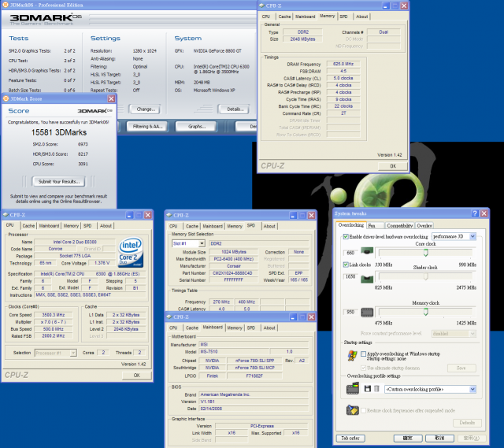Click the 15581 3DMarks score text
504x448 pixels.
[59, 132]
